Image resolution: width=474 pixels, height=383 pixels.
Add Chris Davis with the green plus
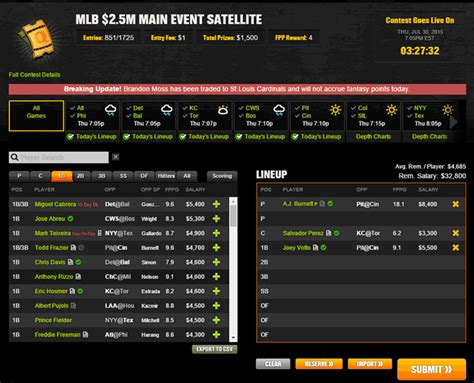(216, 262)
